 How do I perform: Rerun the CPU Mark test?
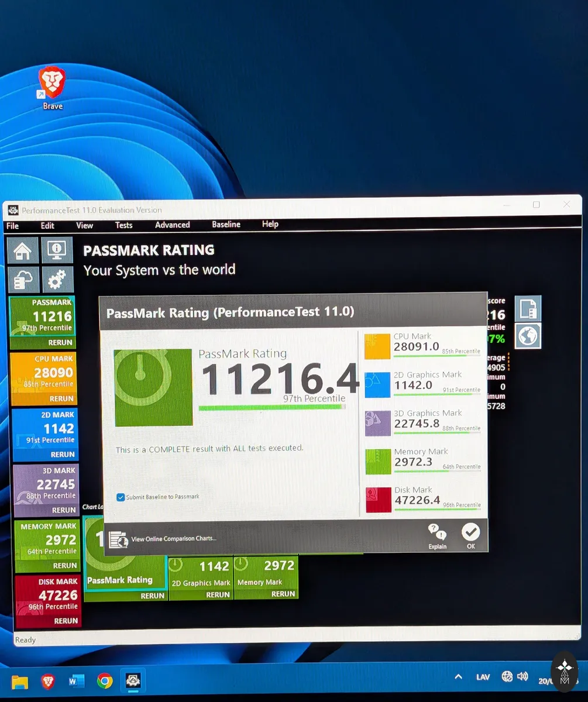point(61,398)
